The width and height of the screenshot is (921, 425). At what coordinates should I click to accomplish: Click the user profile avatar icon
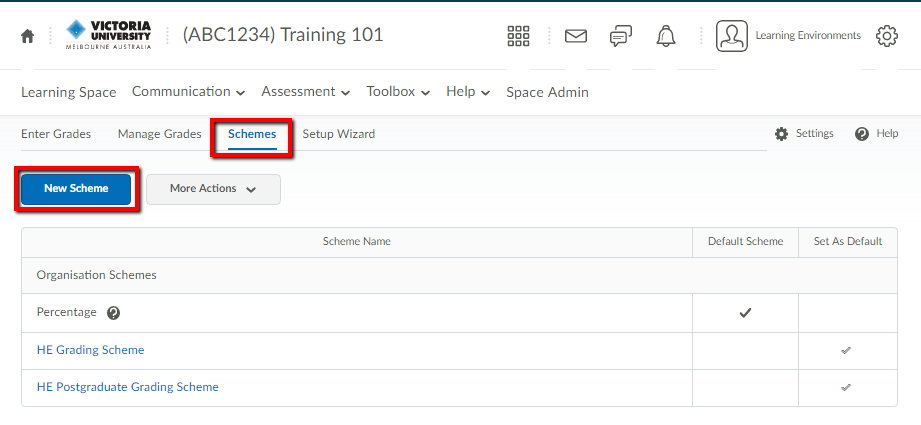click(731, 36)
